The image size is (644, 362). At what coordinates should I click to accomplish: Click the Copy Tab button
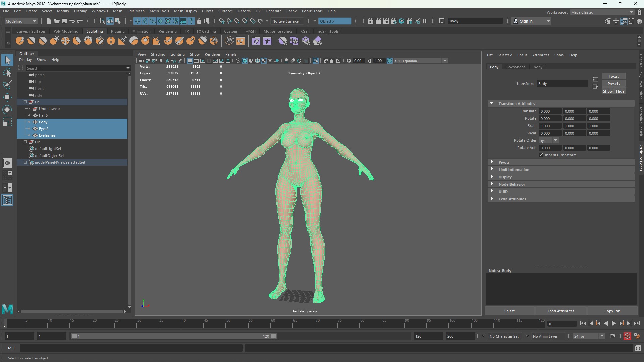612,311
